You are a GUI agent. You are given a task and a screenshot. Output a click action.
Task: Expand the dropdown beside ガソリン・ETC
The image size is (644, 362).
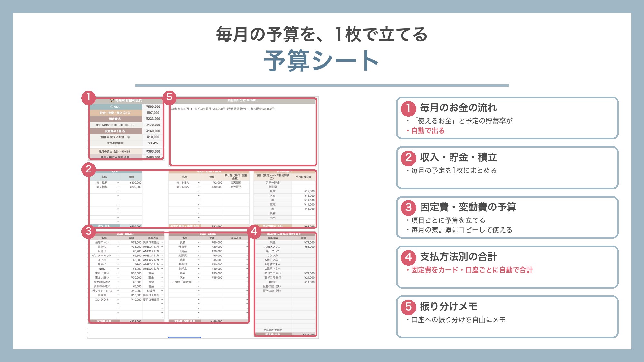point(118,291)
